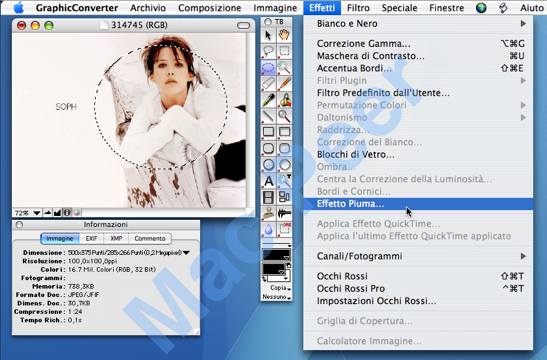Click the foreground black color swatch

pyautogui.click(x=276, y=255)
